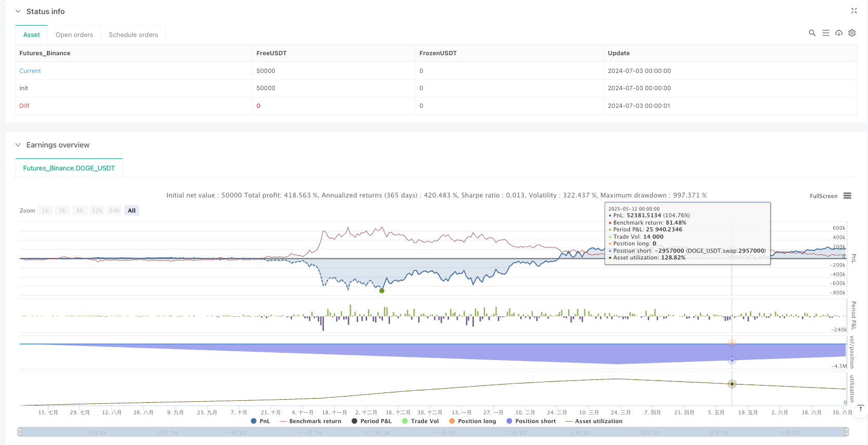Screen dimensions: 868x445
Task: Toggle the PnL series in chart legend
Action: point(260,421)
